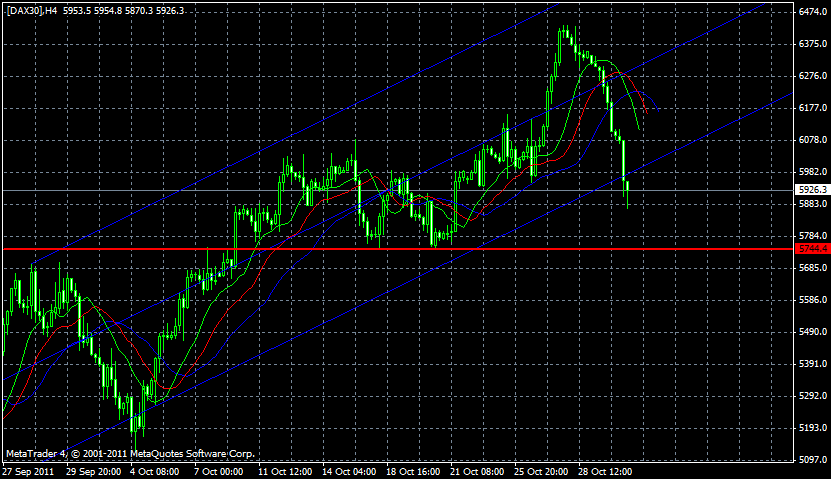Click the 6276.0 price axis label
This screenshot has height=479, width=831.
pos(813,76)
